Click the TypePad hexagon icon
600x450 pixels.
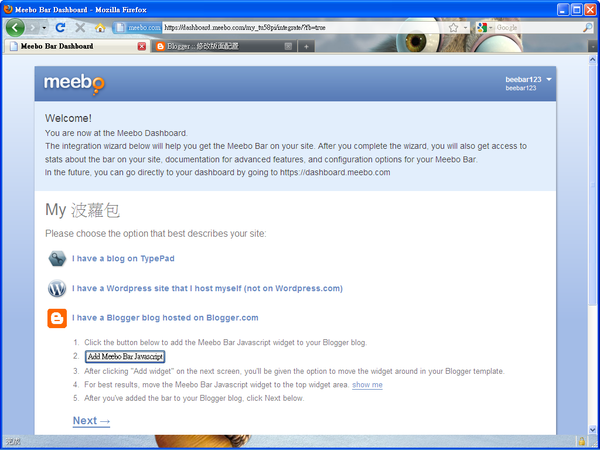(x=57, y=259)
